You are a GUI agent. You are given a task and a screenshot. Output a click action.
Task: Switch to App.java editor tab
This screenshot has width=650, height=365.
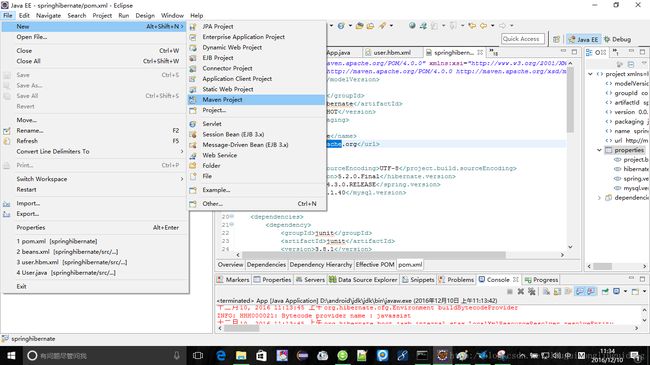click(x=339, y=53)
